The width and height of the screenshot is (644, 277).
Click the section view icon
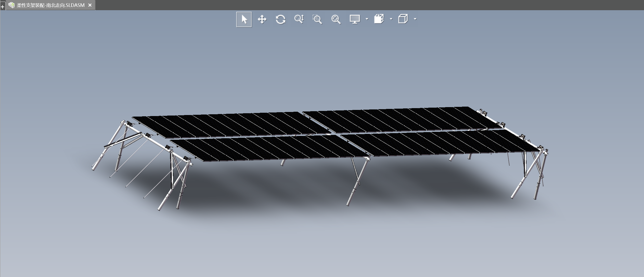tap(379, 19)
